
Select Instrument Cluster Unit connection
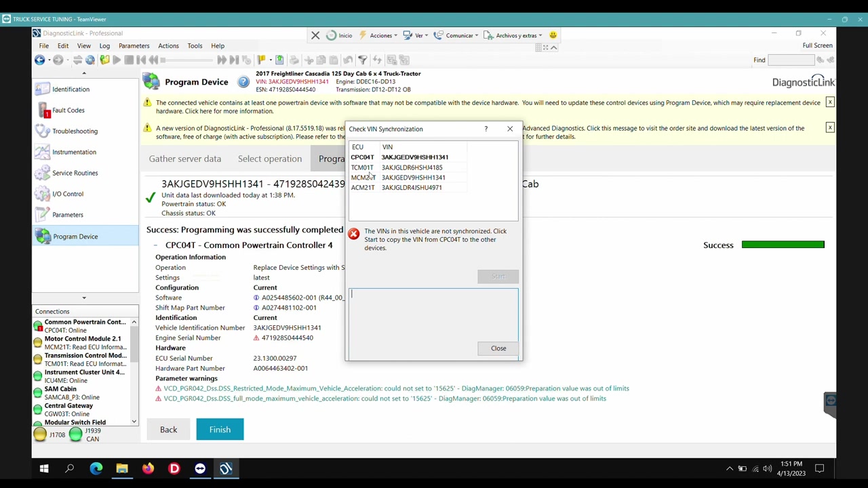pos(81,376)
